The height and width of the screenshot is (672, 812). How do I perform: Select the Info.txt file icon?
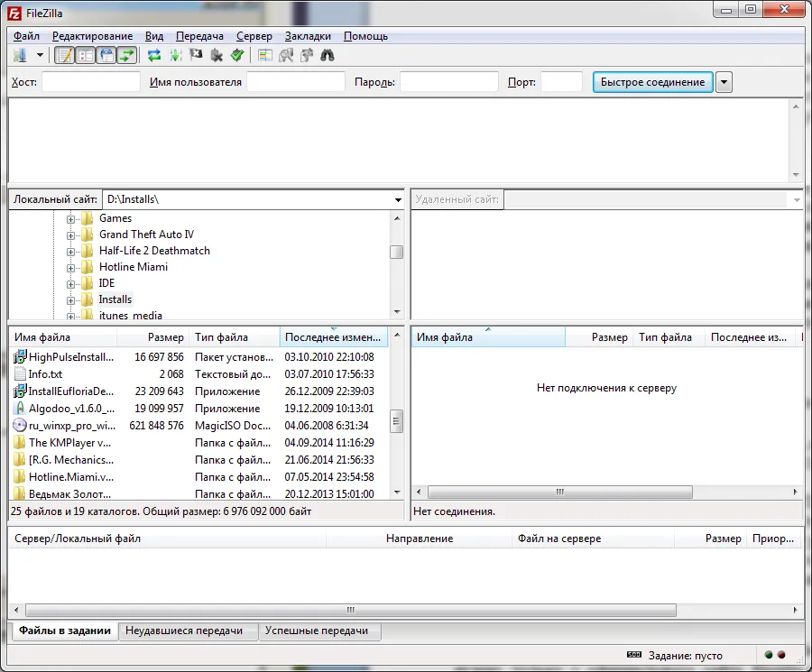[x=20, y=373]
